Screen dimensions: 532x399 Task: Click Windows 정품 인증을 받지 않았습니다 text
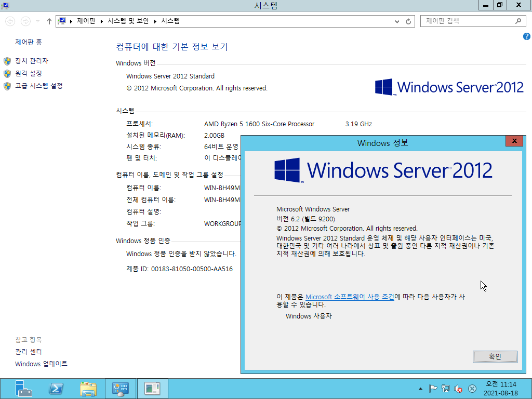[x=181, y=254]
